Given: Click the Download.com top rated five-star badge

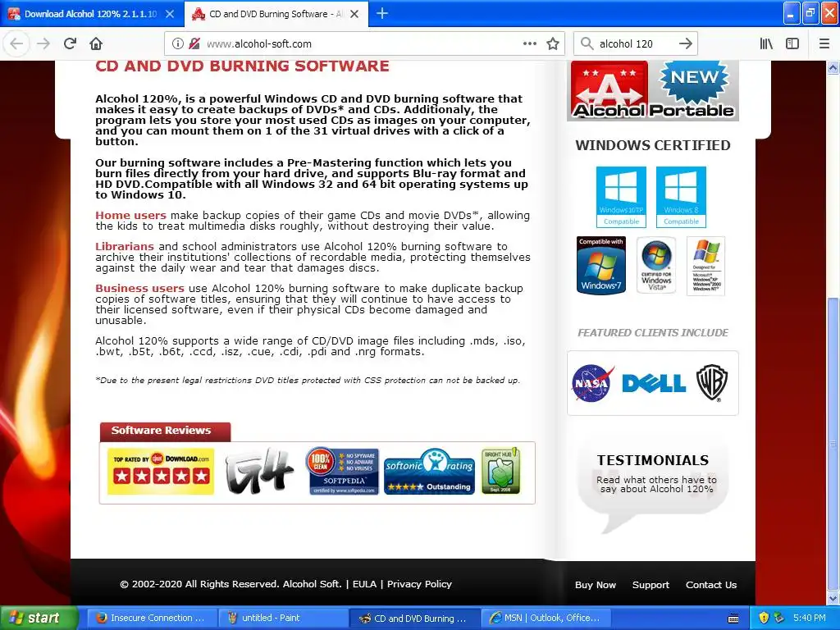Looking at the screenshot, I should tap(161, 472).
